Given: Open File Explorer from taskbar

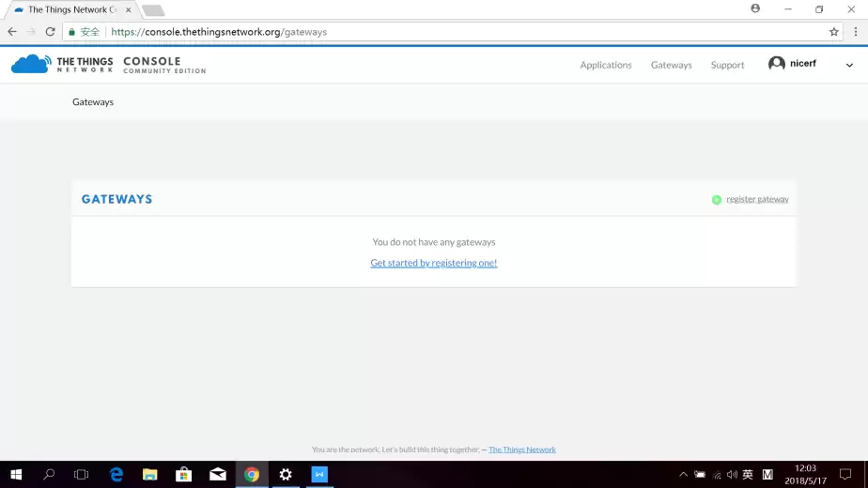Looking at the screenshot, I should 150,475.
